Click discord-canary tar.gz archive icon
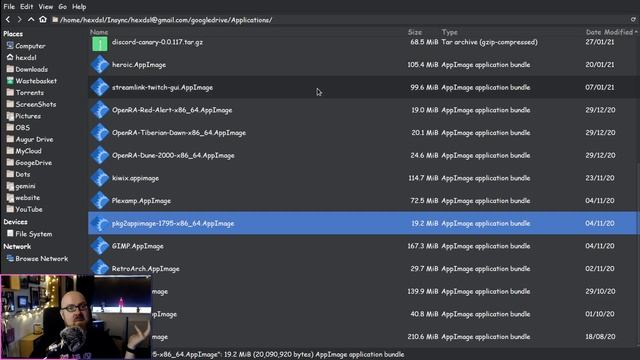 tap(100, 43)
